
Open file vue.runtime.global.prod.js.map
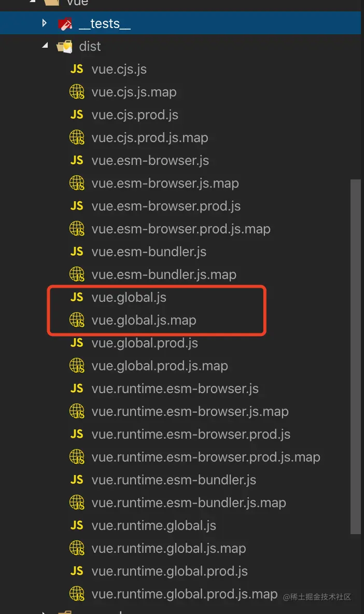[185, 594]
